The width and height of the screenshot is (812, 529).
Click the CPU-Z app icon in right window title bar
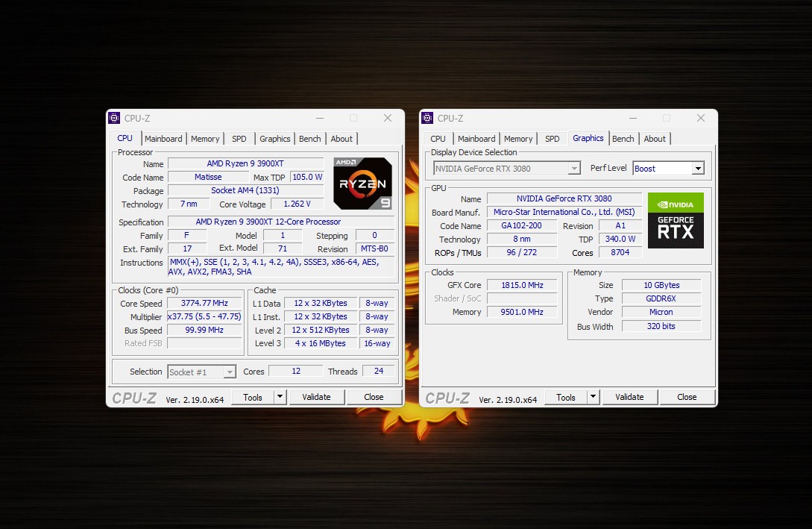coord(427,118)
